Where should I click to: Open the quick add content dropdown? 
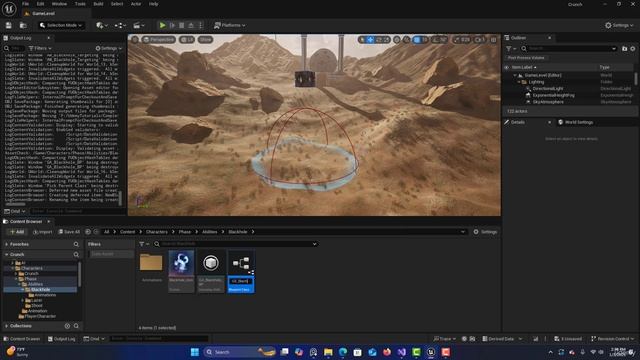[x=102, y=25]
